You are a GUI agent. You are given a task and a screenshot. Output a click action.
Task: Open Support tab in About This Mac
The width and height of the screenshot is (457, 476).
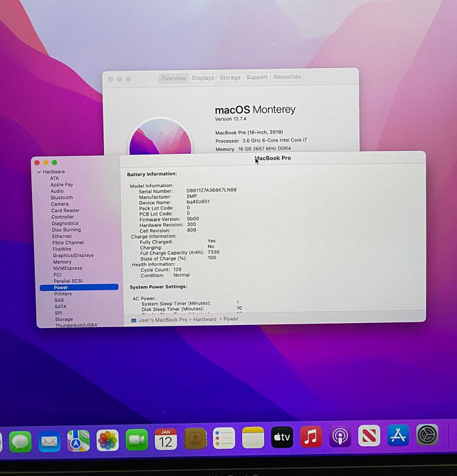(x=257, y=77)
